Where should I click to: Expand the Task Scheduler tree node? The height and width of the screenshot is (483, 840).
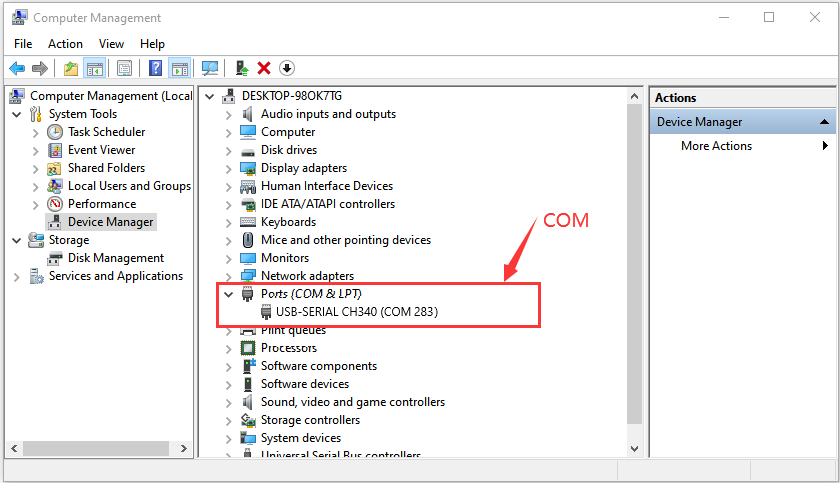[x=35, y=133]
